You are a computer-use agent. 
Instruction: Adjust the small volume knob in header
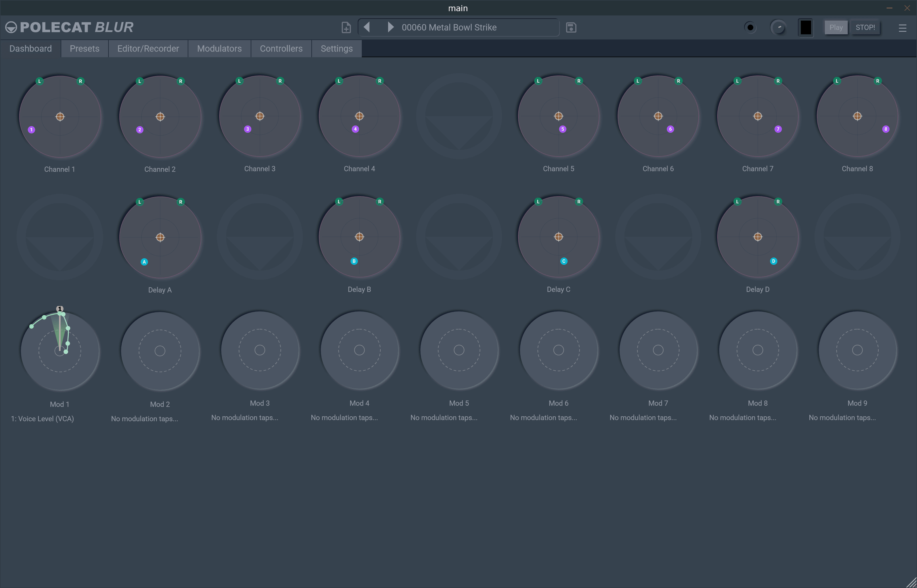[778, 27]
